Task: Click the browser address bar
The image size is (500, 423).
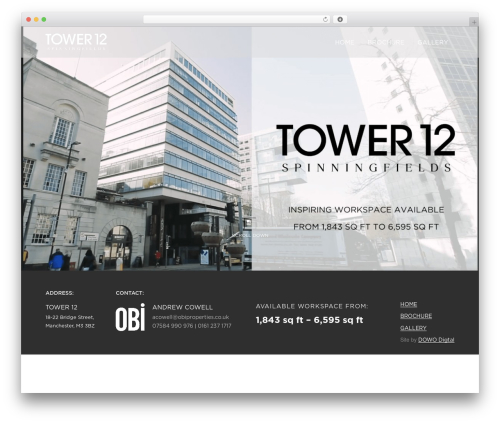Action: coord(237,20)
